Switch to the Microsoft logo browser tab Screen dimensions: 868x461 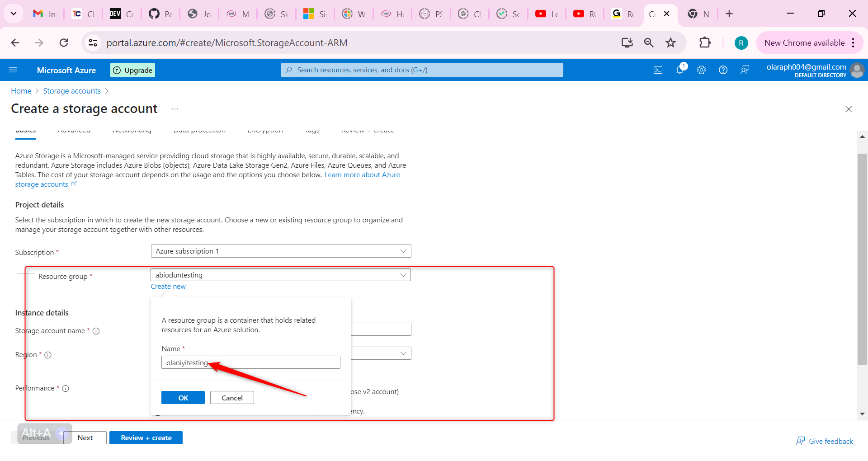point(316,14)
